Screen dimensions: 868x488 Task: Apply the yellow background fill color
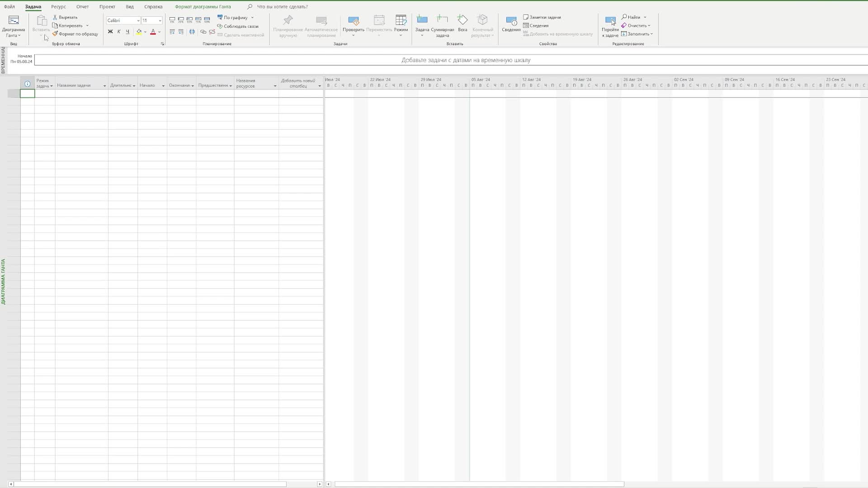(139, 32)
